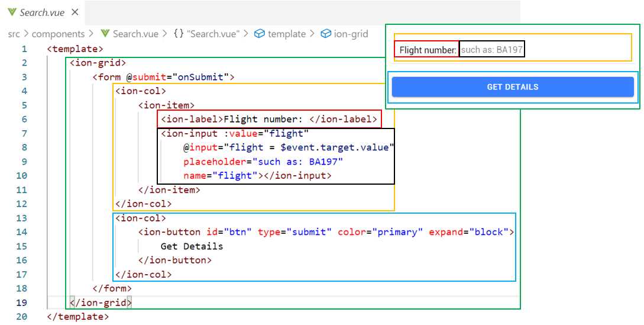Click the opening <ion-grid> tag
Image resolution: width=644 pixels, height=325 pixels.
click(x=98, y=63)
